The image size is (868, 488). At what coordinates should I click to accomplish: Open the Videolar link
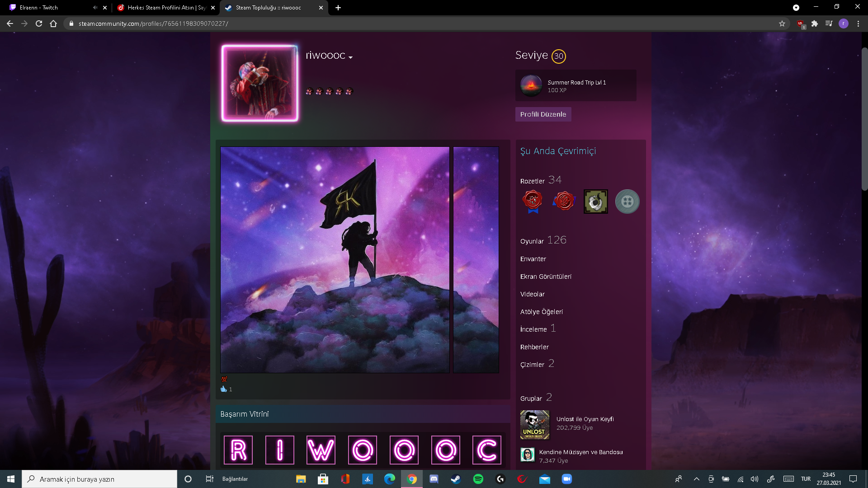(x=533, y=294)
